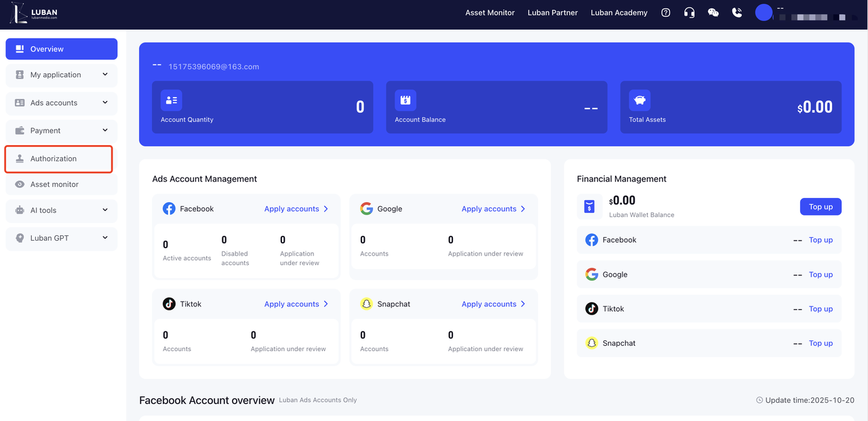Open Luban Partner in the top navigation
Image resolution: width=868 pixels, height=421 pixels.
tap(553, 13)
